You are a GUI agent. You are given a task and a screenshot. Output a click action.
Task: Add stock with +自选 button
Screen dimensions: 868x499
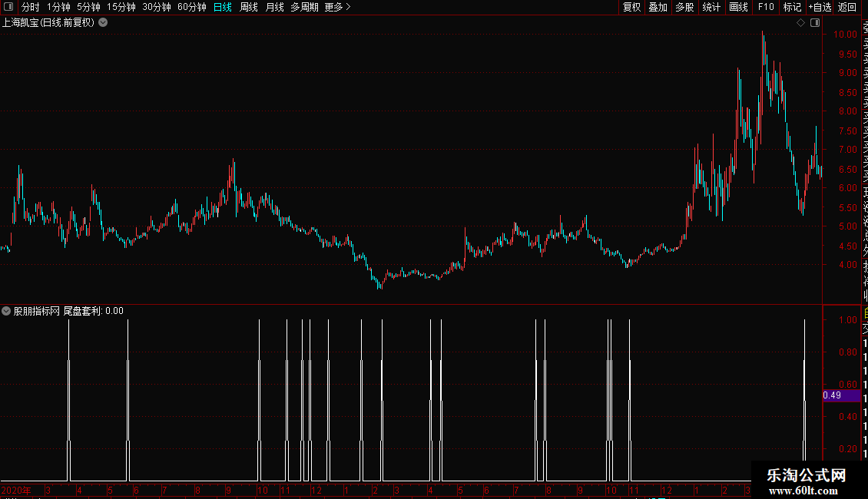pos(820,7)
